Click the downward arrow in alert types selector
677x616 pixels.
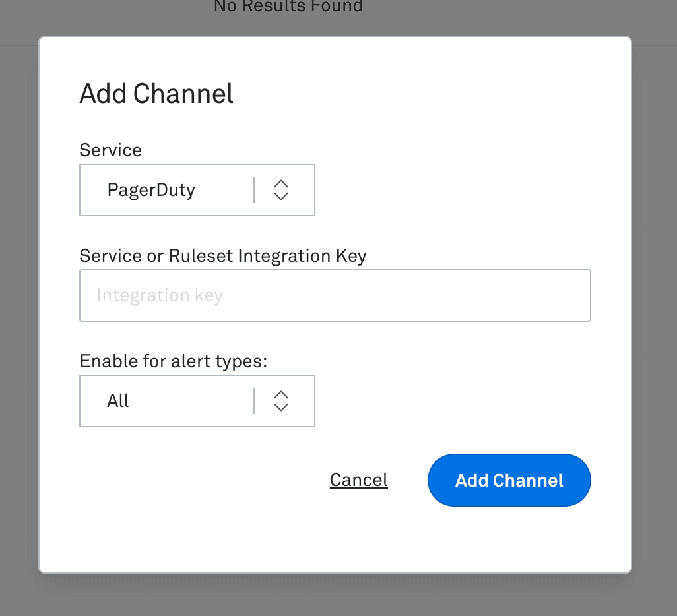tap(281, 408)
